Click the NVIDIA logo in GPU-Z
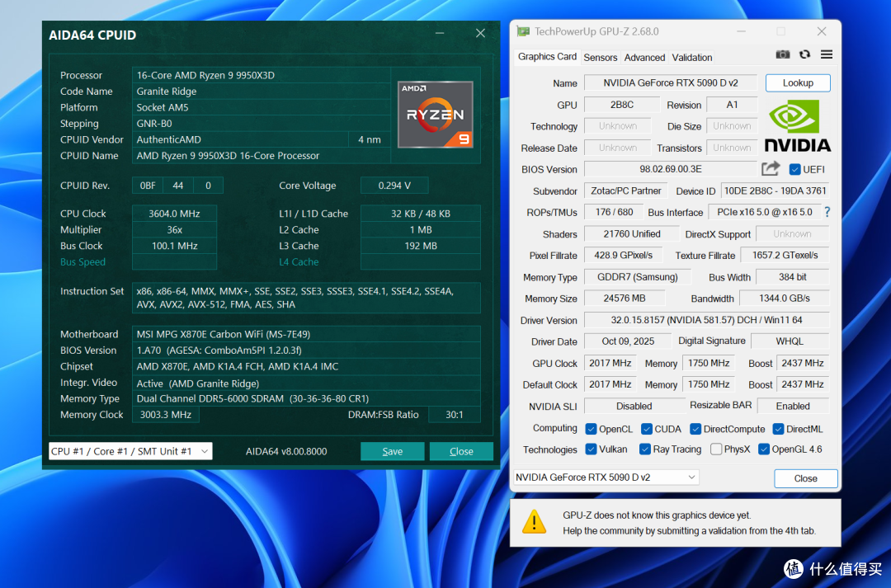 click(797, 126)
